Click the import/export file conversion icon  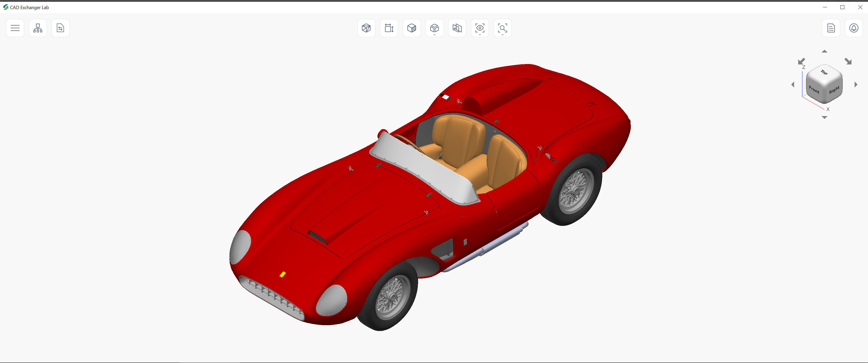pyautogui.click(x=60, y=28)
